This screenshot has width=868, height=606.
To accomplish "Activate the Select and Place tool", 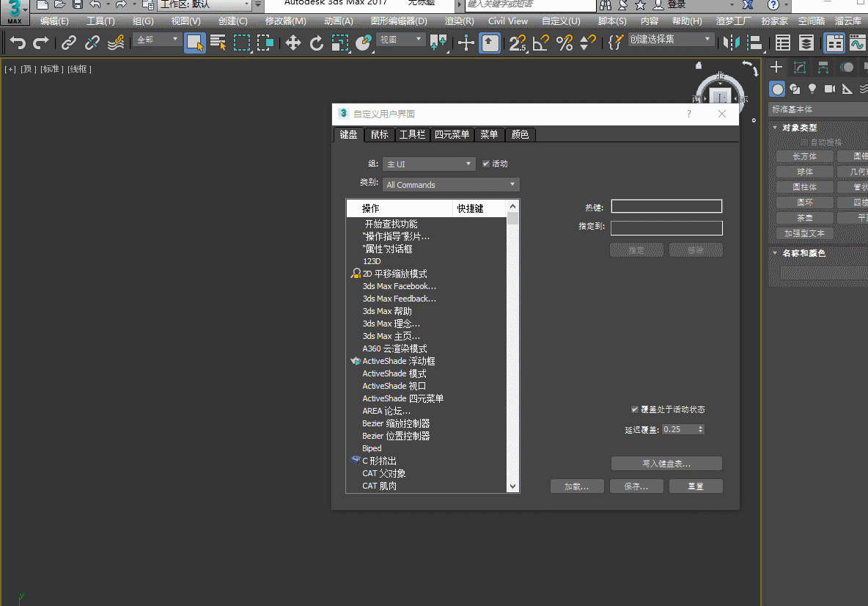I will point(364,43).
